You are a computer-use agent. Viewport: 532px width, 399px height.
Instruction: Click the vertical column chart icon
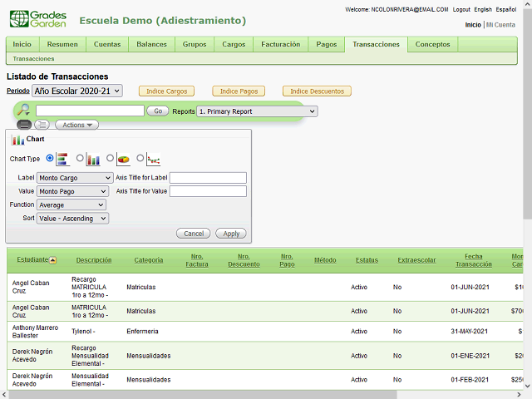[93, 159]
